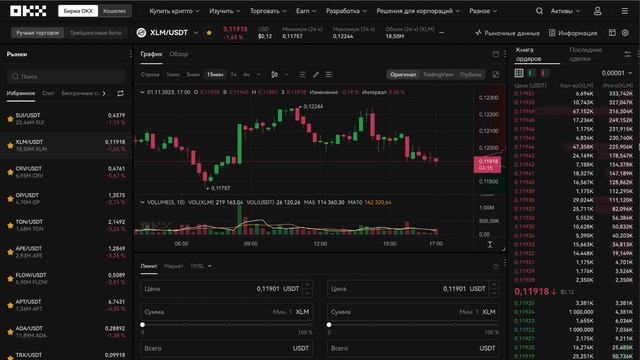Show combined order book view icon
The image size is (640, 360).
519,73
